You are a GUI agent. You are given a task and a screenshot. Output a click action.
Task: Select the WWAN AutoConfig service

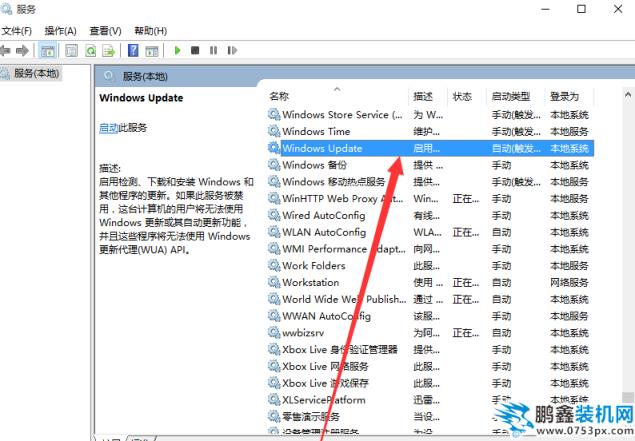click(430, 316)
